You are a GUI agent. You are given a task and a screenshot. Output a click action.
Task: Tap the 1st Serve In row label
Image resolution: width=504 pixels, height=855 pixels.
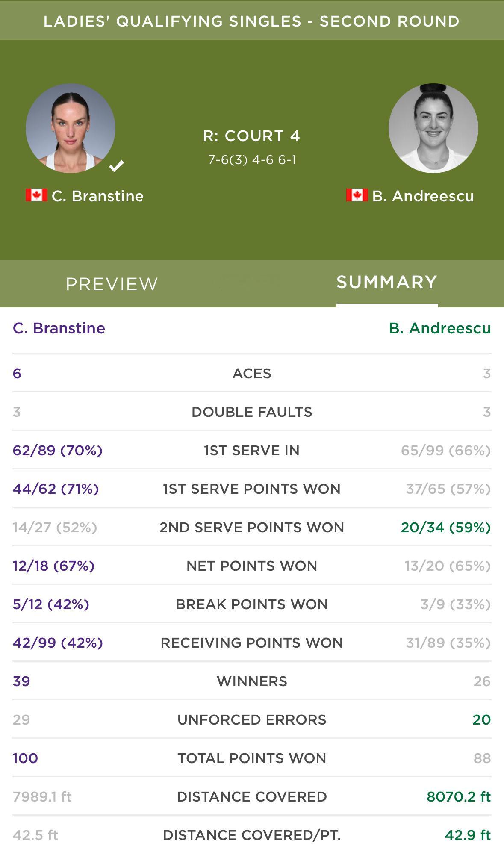coord(252,451)
